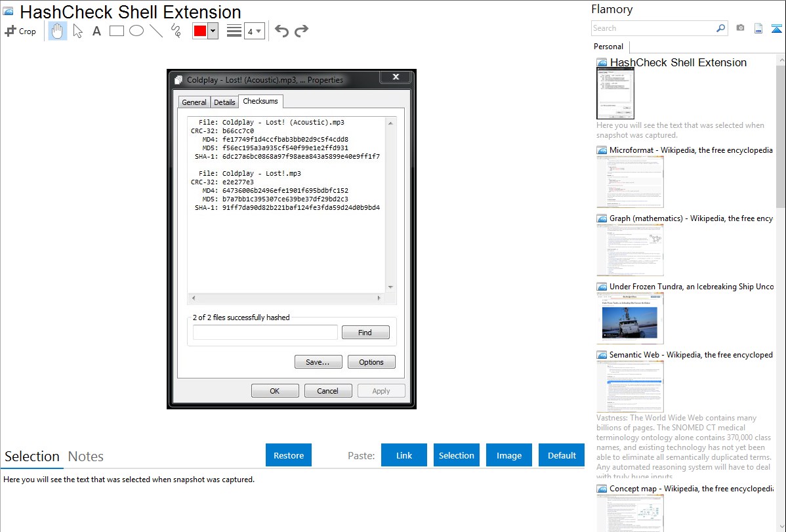Screen dimensions: 786x532
Task: Paste as Image
Action: click(508, 455)
